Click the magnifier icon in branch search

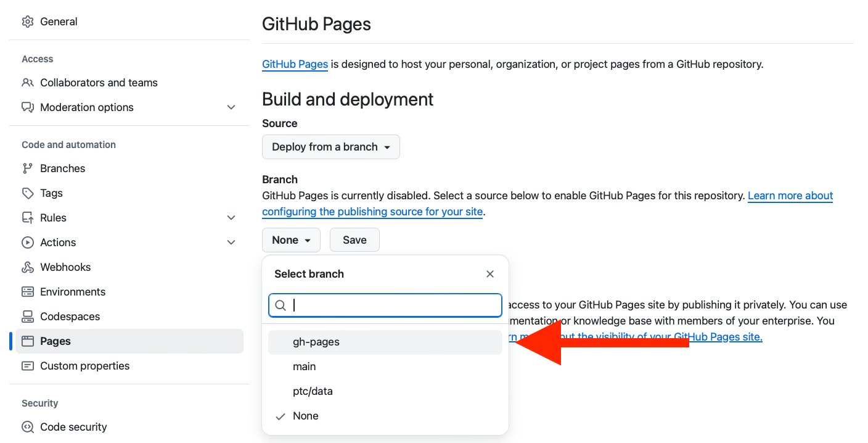click(280, 305)
